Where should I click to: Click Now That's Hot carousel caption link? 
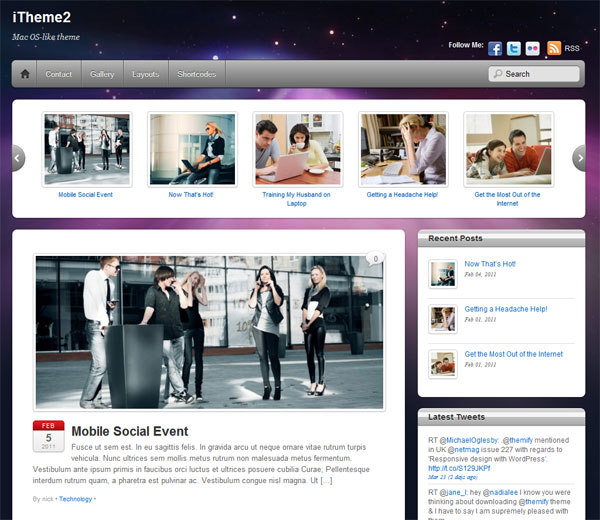[x=191, y=195]
